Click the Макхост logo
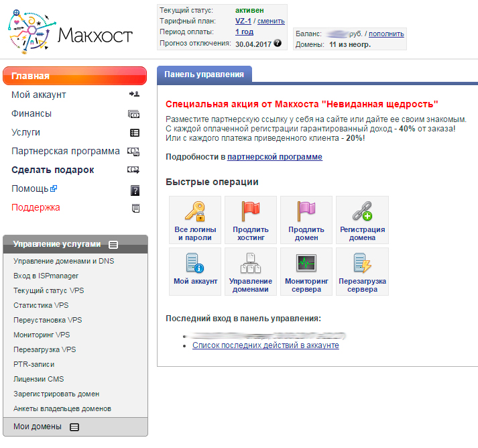The image size is (478, 448). pos(71,34)
